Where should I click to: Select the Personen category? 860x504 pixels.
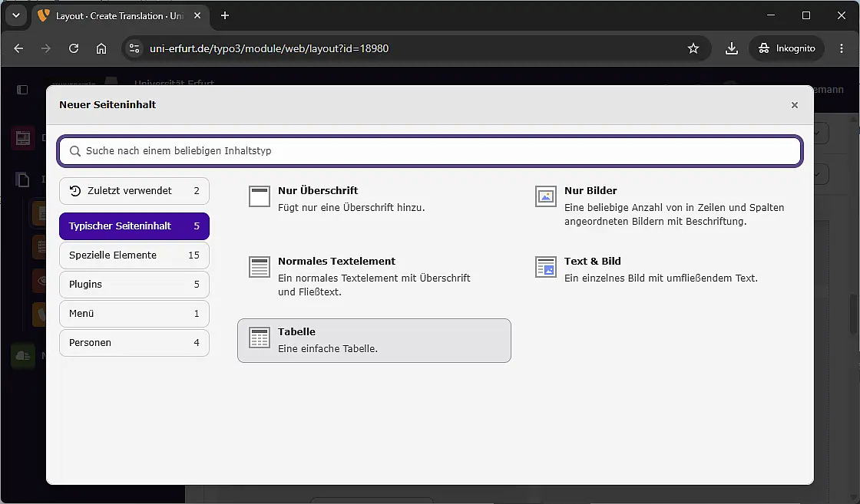134,343
